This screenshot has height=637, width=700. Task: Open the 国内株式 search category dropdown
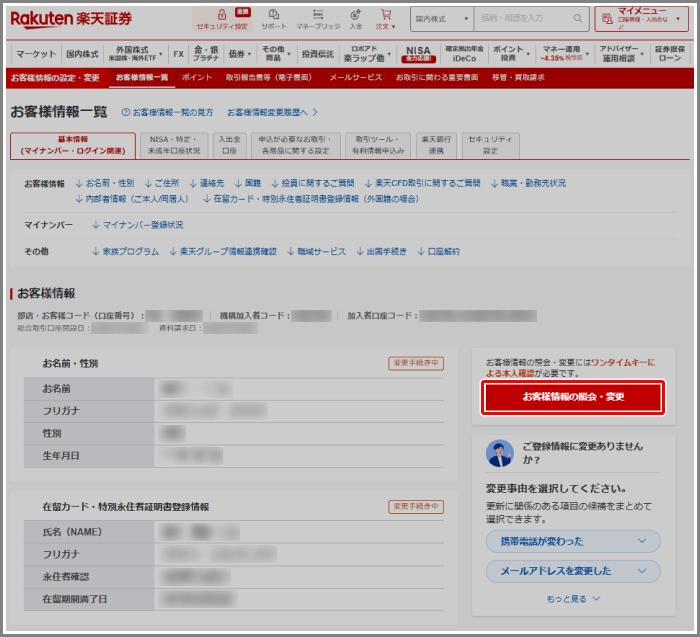tap(442, 19)
